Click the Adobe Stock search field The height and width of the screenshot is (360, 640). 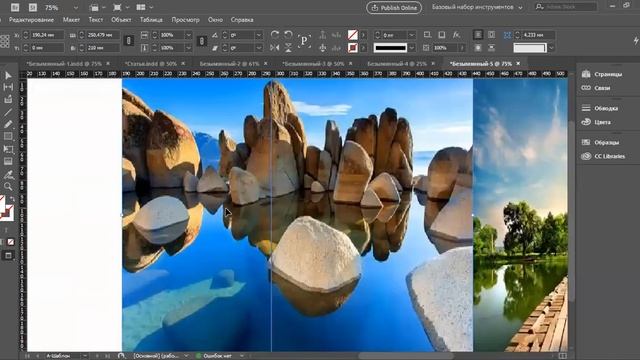[567, 7]
